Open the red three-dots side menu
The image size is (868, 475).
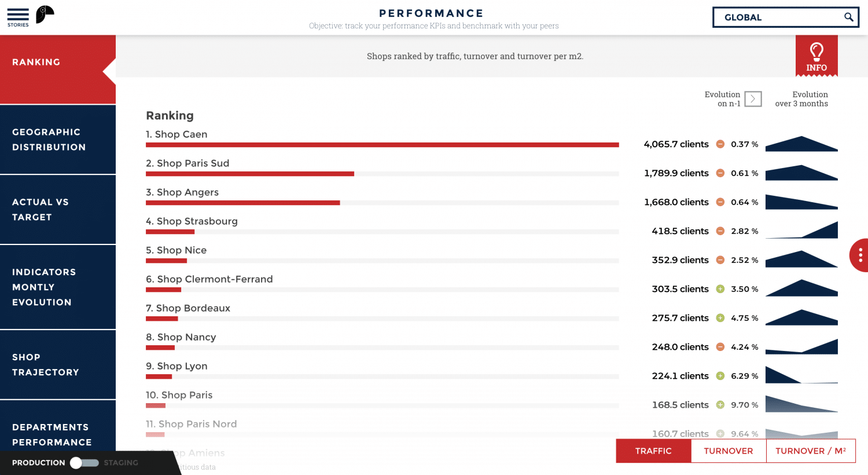tap(860, 255)
